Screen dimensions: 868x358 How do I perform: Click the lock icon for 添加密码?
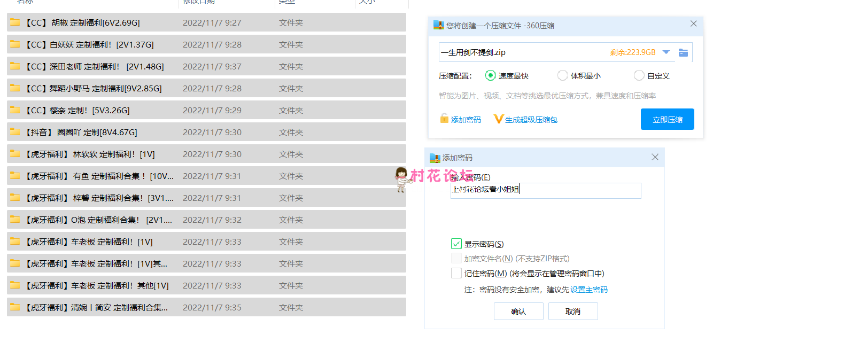click(x=444, y=119)
